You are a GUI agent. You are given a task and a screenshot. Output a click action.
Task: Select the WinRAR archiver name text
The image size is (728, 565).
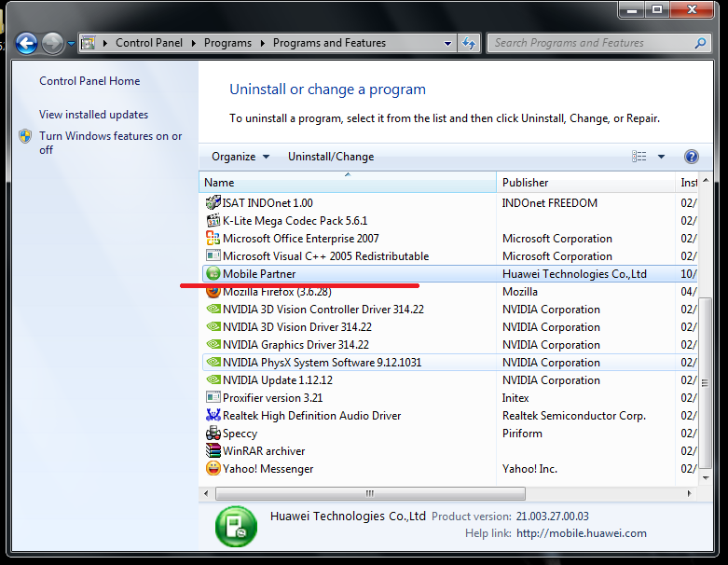click(x=264, y=451)
